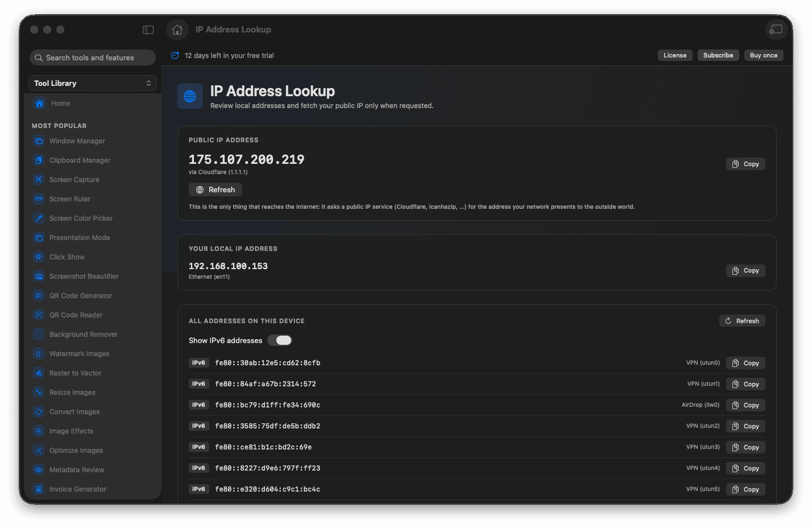Screen dimensions: 812x528
Task: Click the Ethernet (en11) label
Action: [209, 277]
